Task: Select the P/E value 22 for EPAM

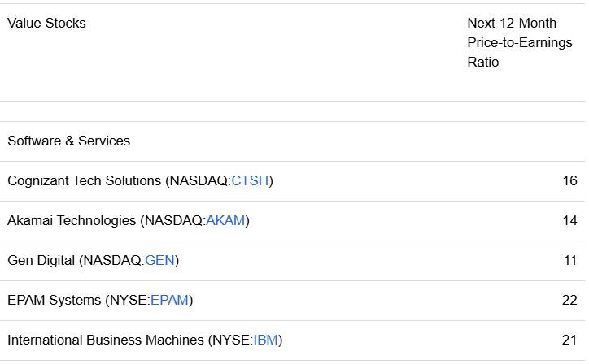Action: pos(569,301)
